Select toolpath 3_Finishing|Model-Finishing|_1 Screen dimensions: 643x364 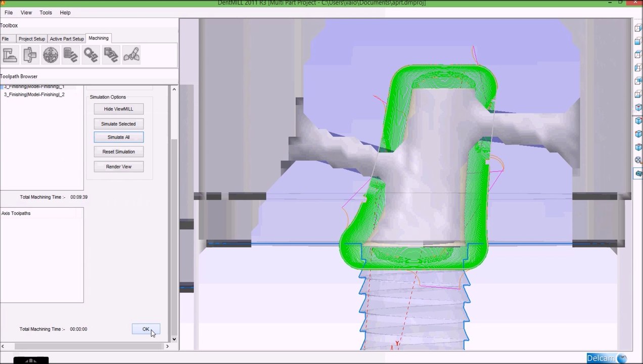(34, 87)
